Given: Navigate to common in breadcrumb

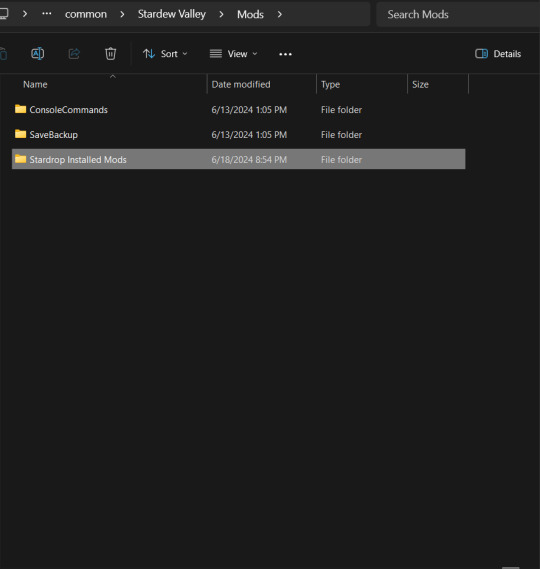Looking at the screenshot, I should [86, 15].
